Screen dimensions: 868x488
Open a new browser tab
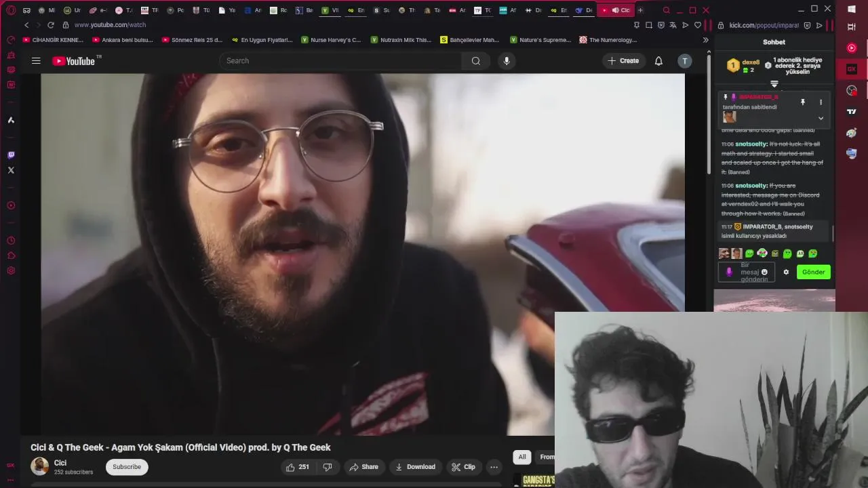click(x=640, y=10)
